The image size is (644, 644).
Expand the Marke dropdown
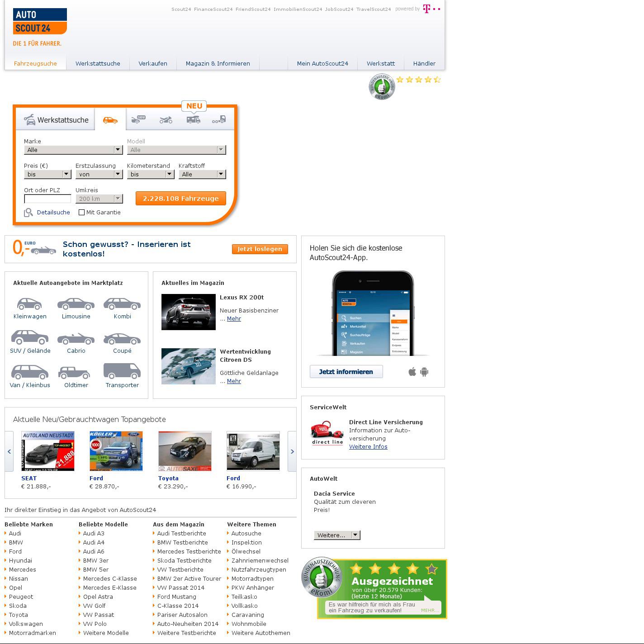(x=73, y=150)
